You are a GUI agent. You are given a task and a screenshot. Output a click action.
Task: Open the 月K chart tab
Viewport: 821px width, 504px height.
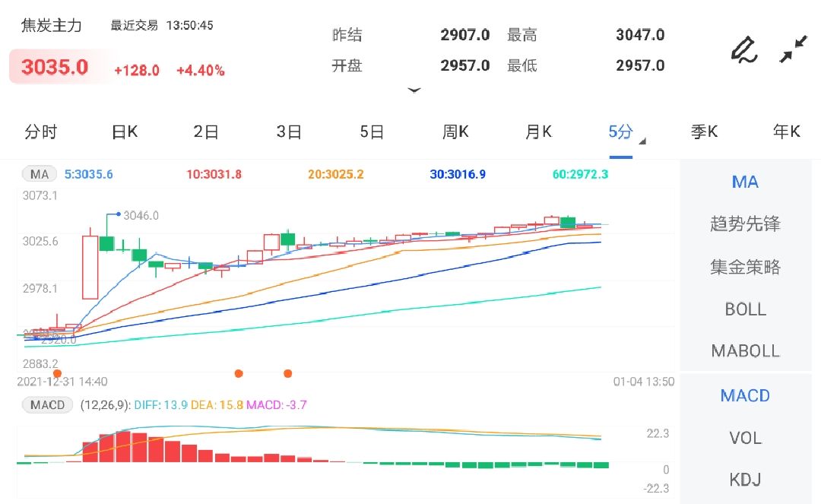click(538, 132)
